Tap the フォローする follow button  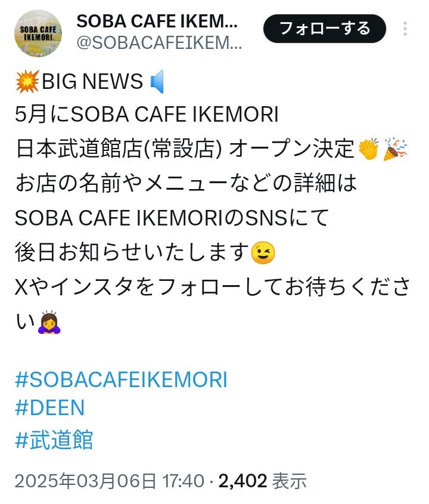click(325, 29)
